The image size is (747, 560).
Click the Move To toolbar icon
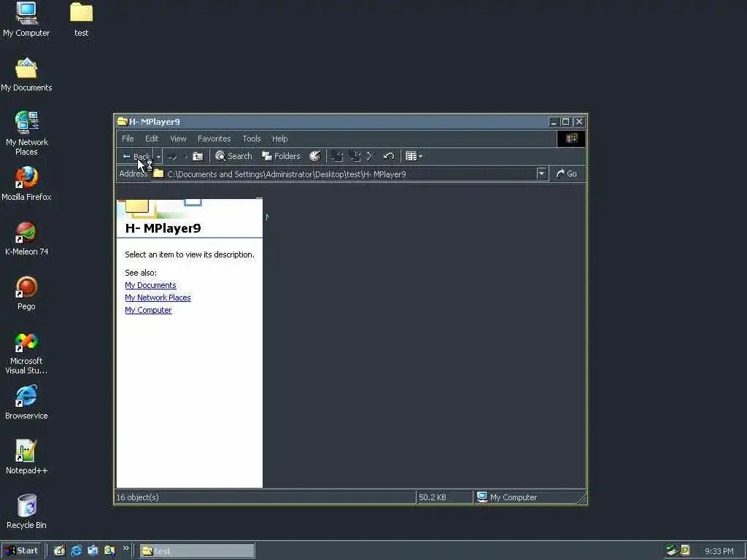[x=337, y=156]
